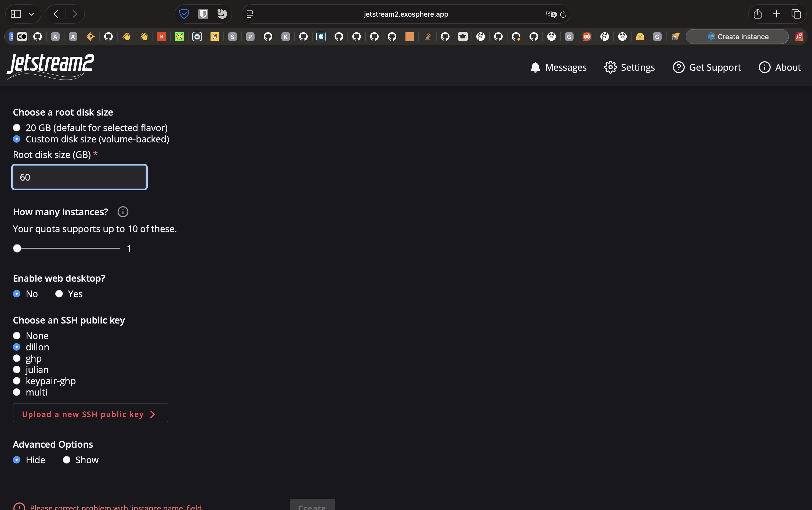Switch to the grey K tab
The height and width of the screenshot is (510, 812).
point(285,37)
